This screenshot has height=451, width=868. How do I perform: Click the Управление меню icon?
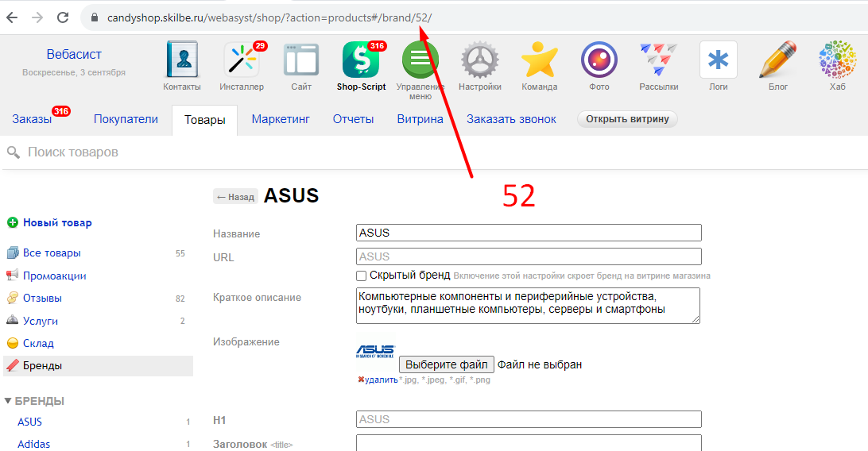pos(420,61)
